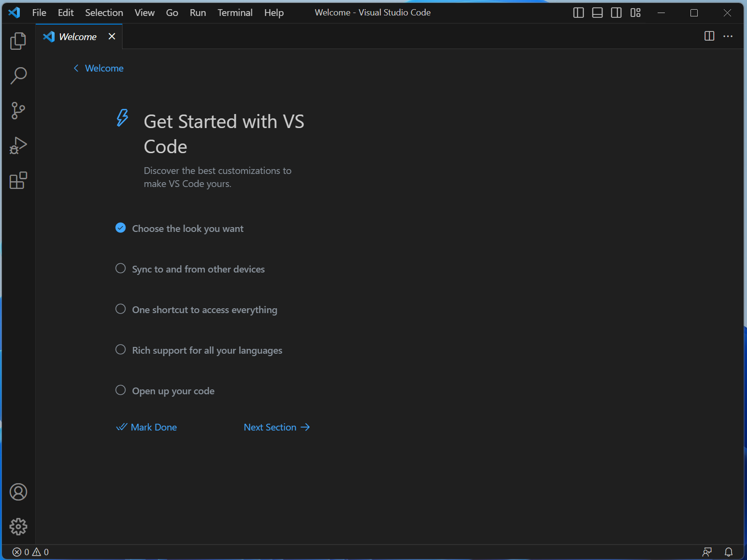Viewport: 747px width, 560px height.
Task: Open the Search view in activity bar
Action: [x=18, y=76]
